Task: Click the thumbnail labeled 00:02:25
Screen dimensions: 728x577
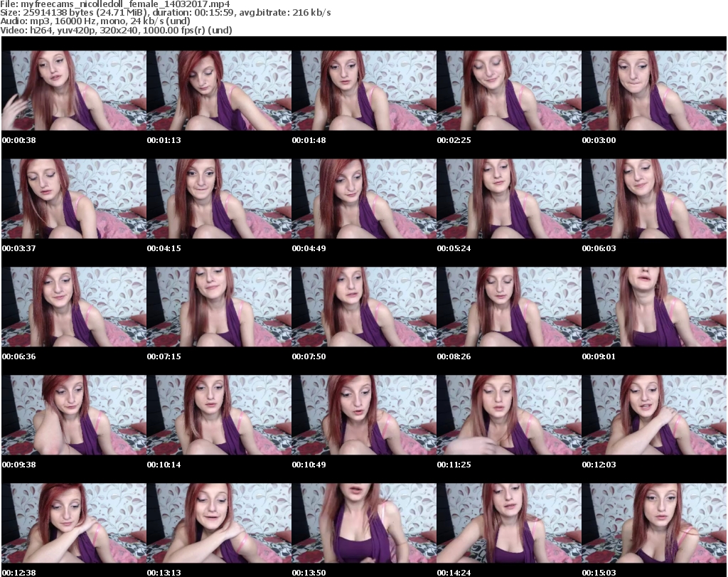Action: (x=509, y=90)
